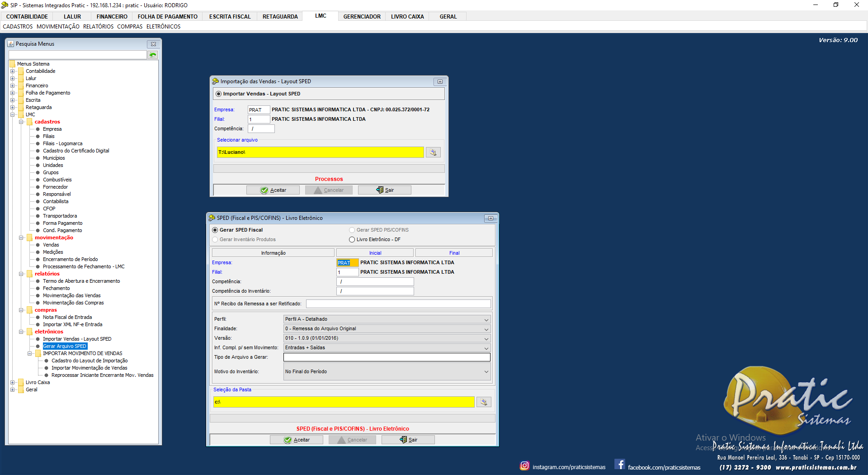Click Nº Recibo da Remessa input field
The height and width of the screenshot is (475, 868).
pyautogui.click(x=398, y=304)
